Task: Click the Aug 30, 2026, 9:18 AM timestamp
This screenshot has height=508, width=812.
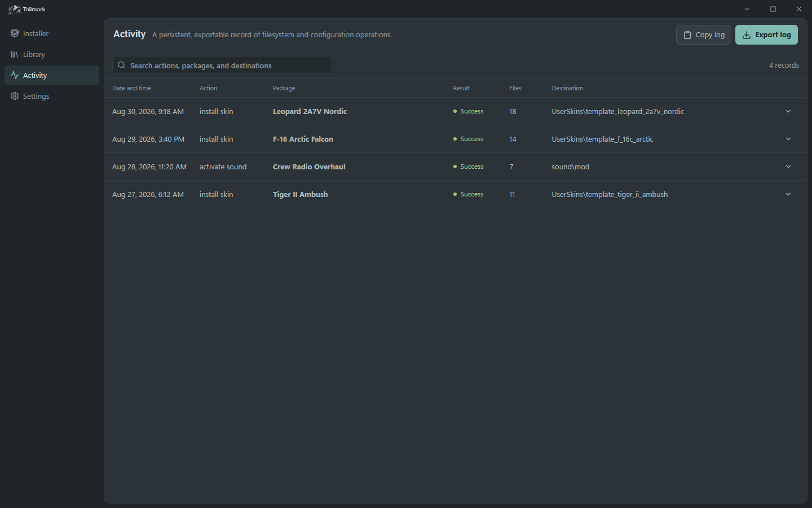Action: (x=148, y=111)
